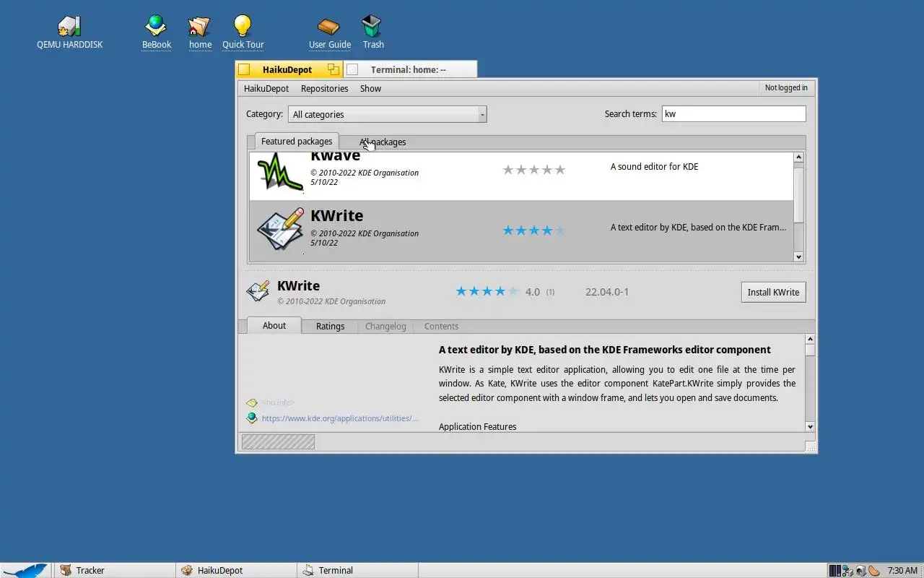Image resolution: width=924 pixels, height=578 pixels.
Task: Select the home folder desktop icon
Action: point(199,27)
